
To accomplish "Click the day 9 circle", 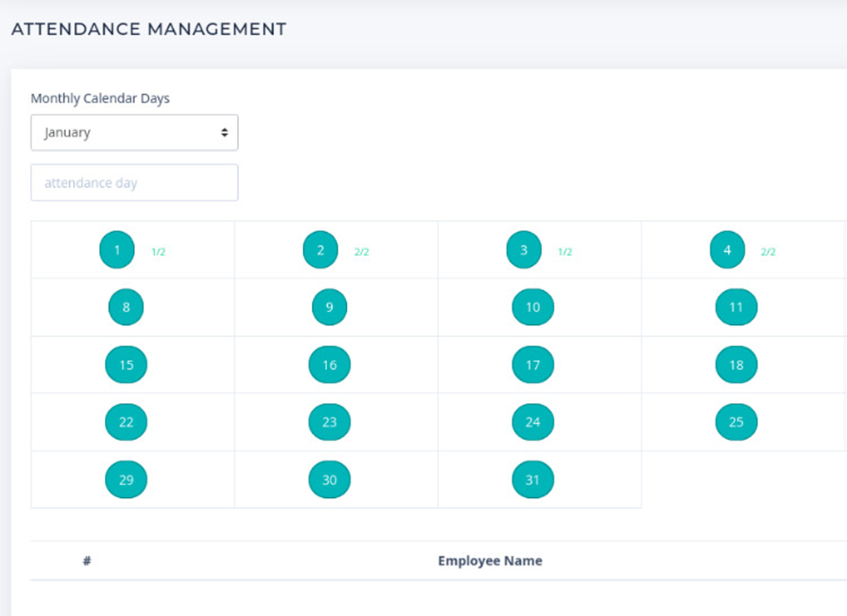I will tap(329, 307).
